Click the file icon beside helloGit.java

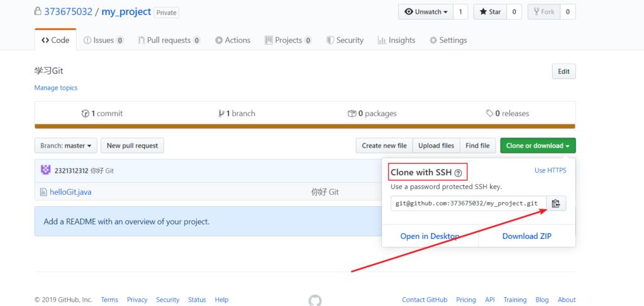[43, 192]
